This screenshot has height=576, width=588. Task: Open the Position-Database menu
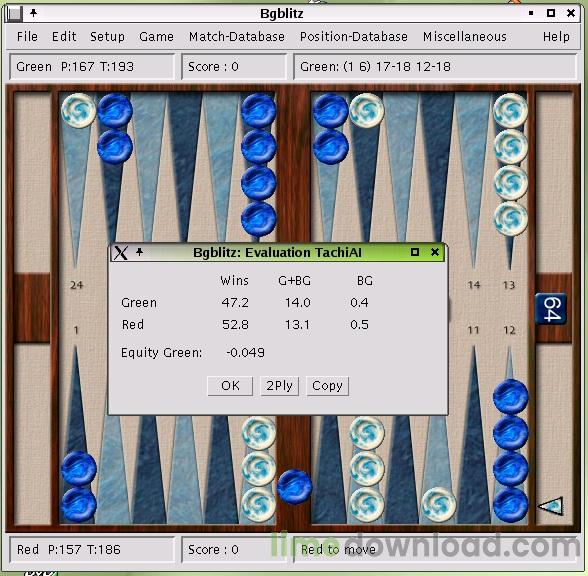pos(354,37)
